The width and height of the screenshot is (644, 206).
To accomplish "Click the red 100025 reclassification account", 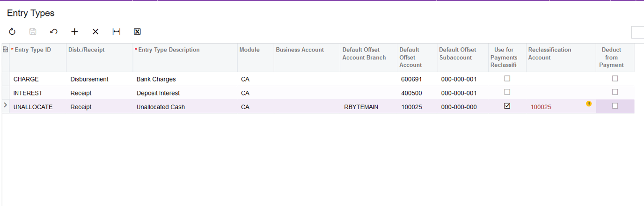I will [x=541, y=107].
